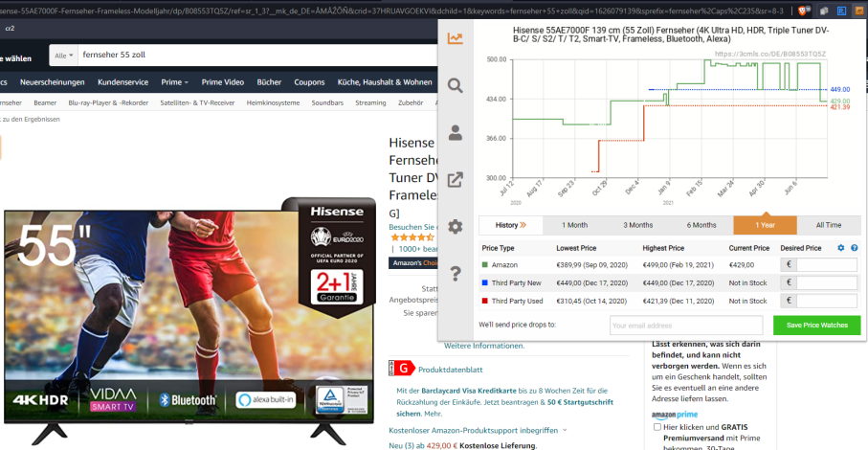Toggle the Third Party New blue legend square
868x450 pixels.
[x=485, y=282]
